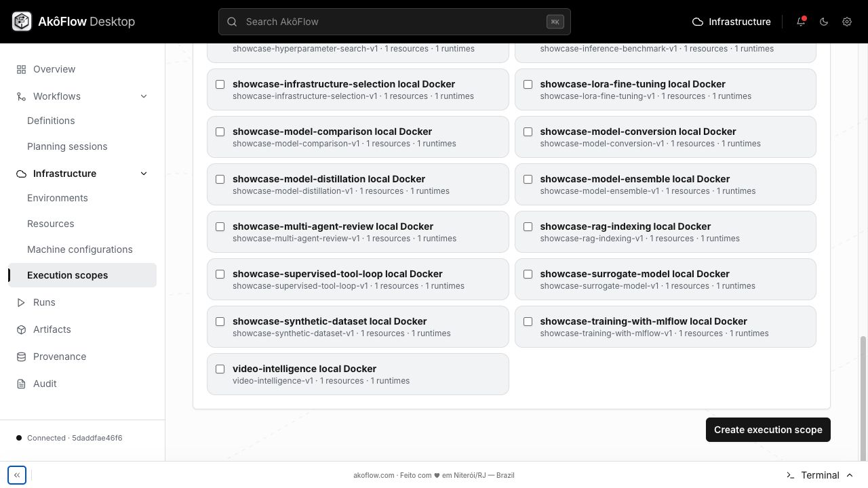
Task: Click the search magnifier icon
Action: [x=232, y=22]
